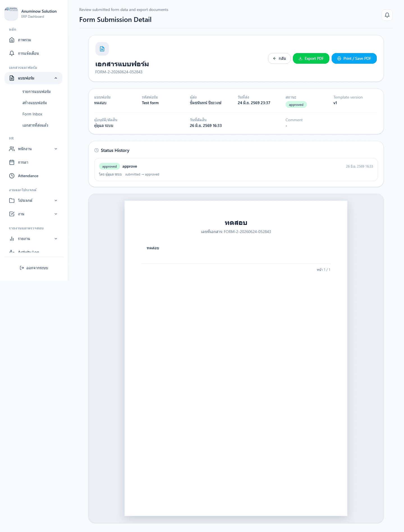Click the page indicator หน้า 1 / 1
This screenshot has height=532, width=404.
323,270
